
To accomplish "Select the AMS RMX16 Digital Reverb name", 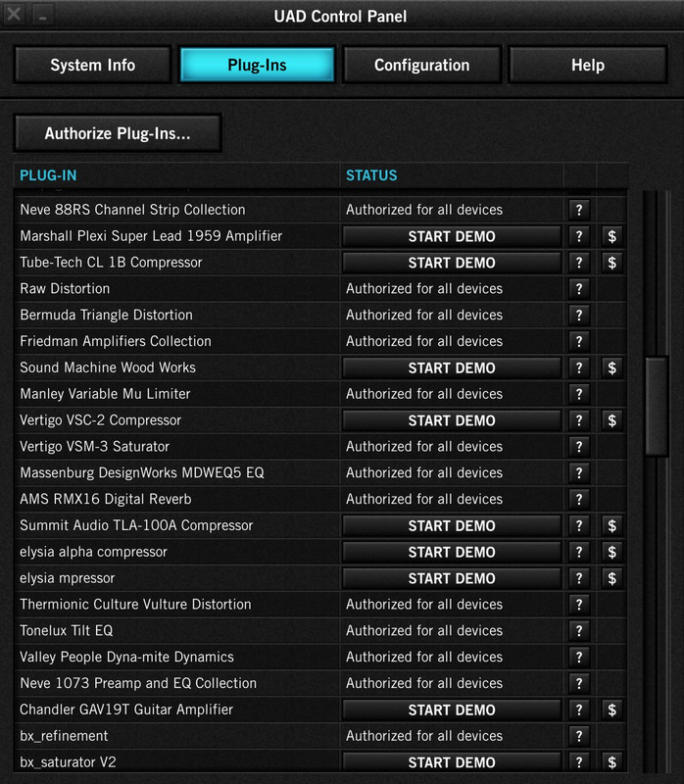I will coord(106,499).
